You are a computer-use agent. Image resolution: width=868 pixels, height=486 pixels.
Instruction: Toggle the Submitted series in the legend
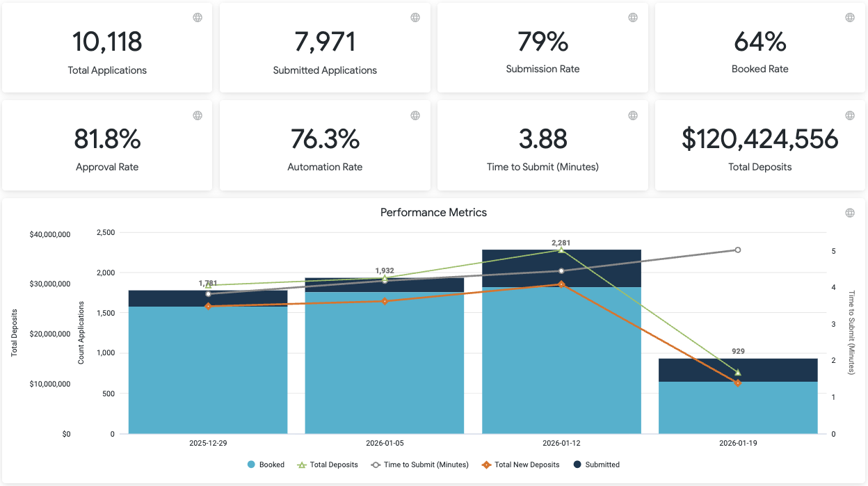point(596,464)
